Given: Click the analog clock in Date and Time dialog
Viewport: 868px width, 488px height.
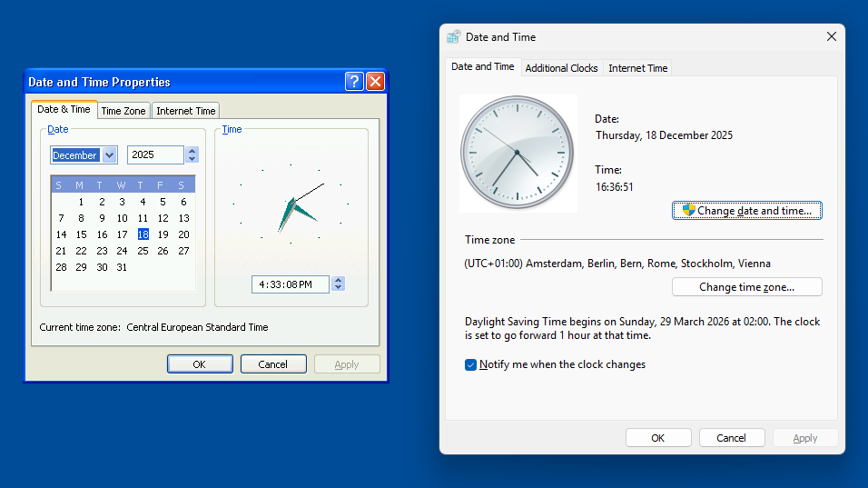Looking at the screenshot, I should (x=518, y=153).
